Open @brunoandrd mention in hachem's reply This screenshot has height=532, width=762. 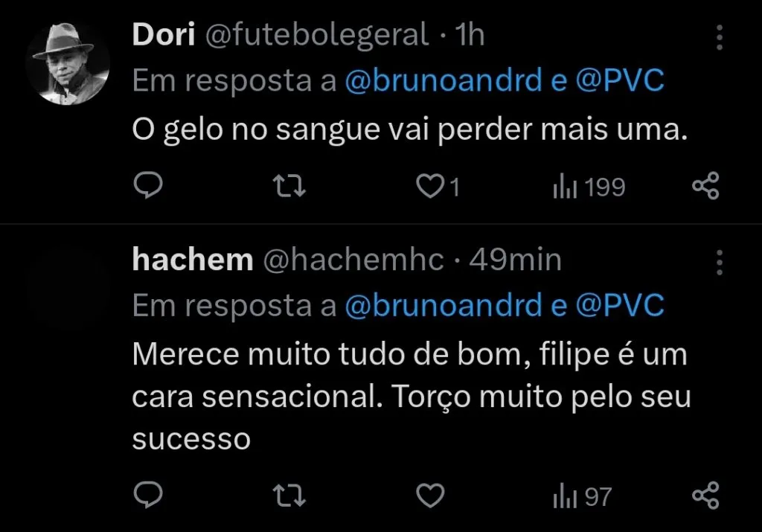coord(444,306)
